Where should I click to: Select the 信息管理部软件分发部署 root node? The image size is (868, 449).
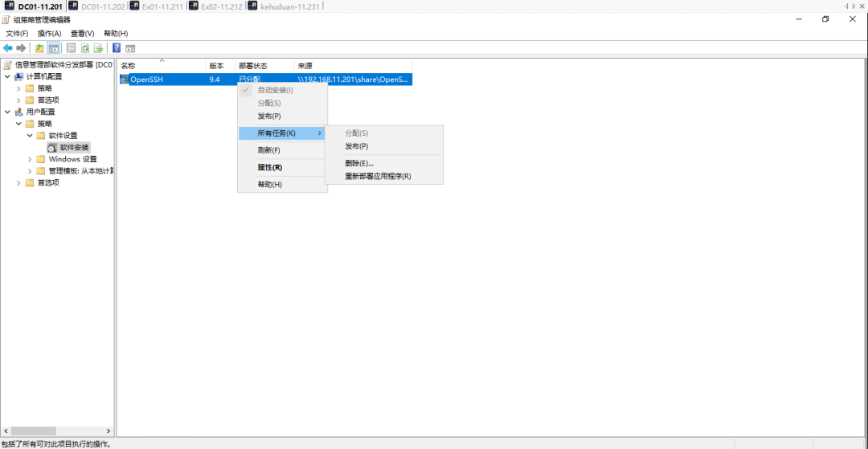click(63, 65)
